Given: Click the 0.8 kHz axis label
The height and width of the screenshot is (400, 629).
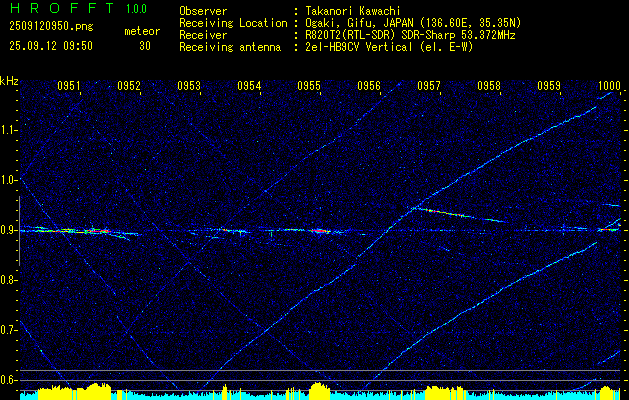Looking at the screenshot, I should (x=9, y=280).
